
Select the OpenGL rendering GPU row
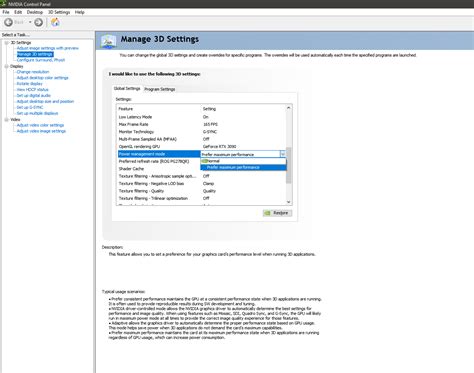202,147
